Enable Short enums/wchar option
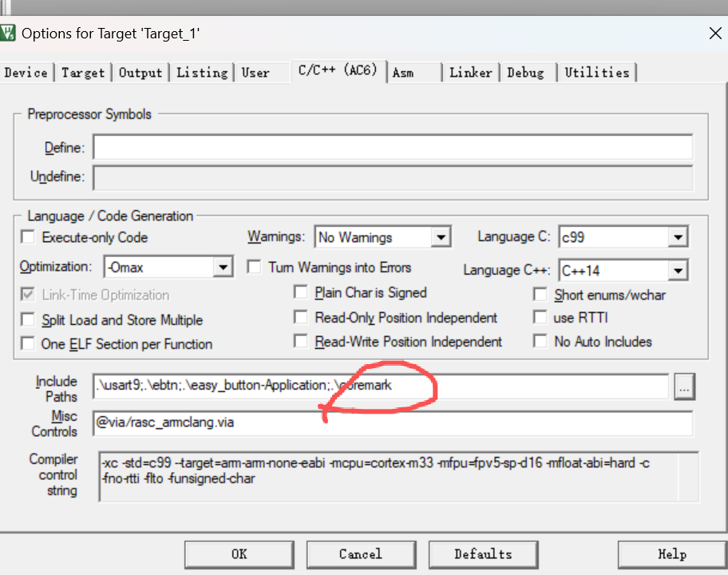Screen dimensions: 728x575 [x=540, y=295]
